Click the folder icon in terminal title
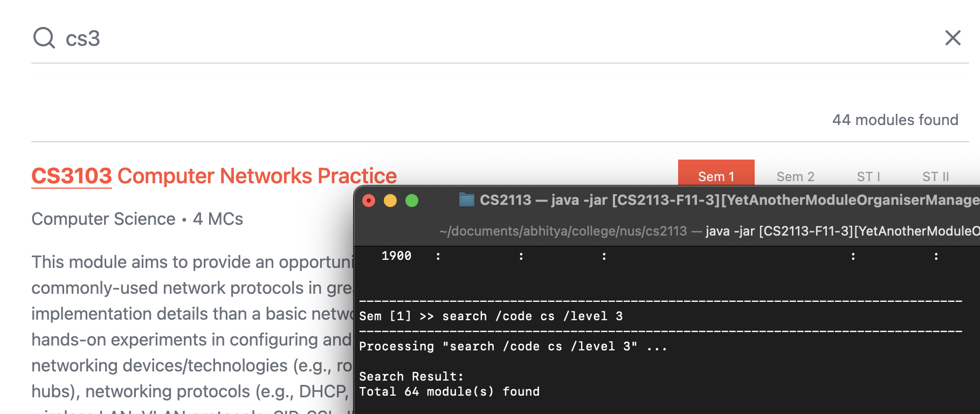The height and width of the screenshot is (414, 980). 466,200
